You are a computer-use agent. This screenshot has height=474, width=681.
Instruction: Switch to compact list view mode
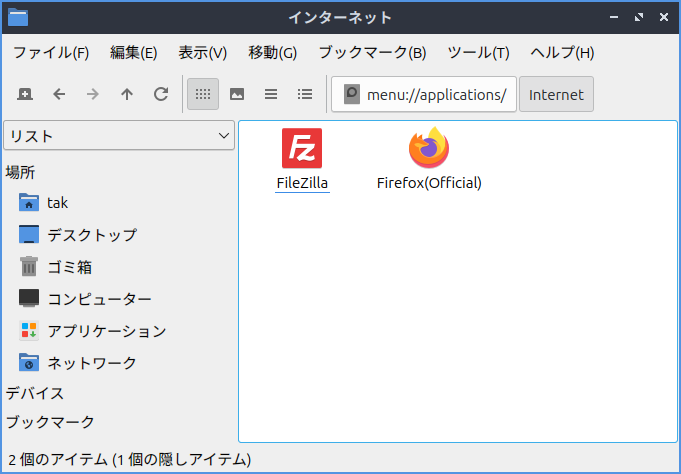[x=271, y=94]
